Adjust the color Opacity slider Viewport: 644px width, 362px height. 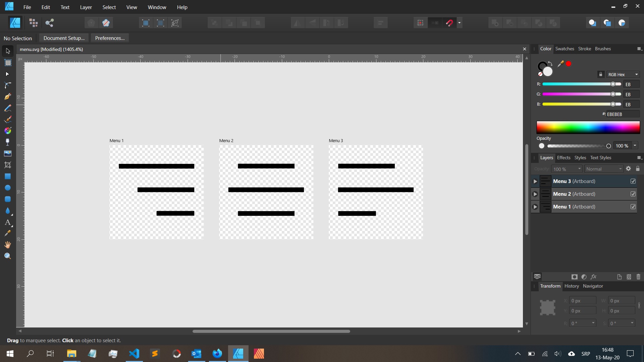tap(579, 146)
